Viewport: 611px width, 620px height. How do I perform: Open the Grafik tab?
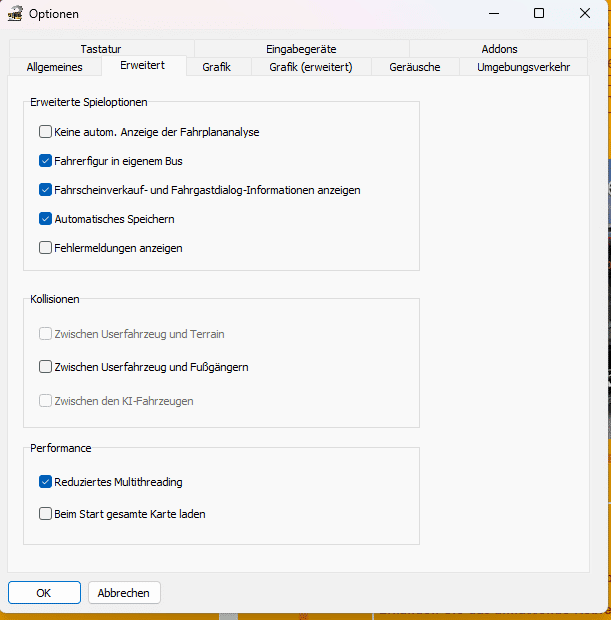[216, 67]
